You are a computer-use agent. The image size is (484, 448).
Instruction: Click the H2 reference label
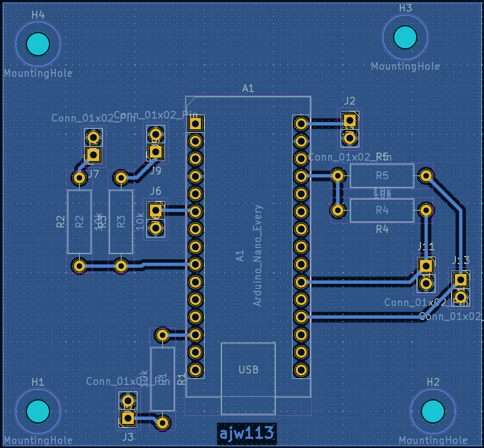coord(433,382)
